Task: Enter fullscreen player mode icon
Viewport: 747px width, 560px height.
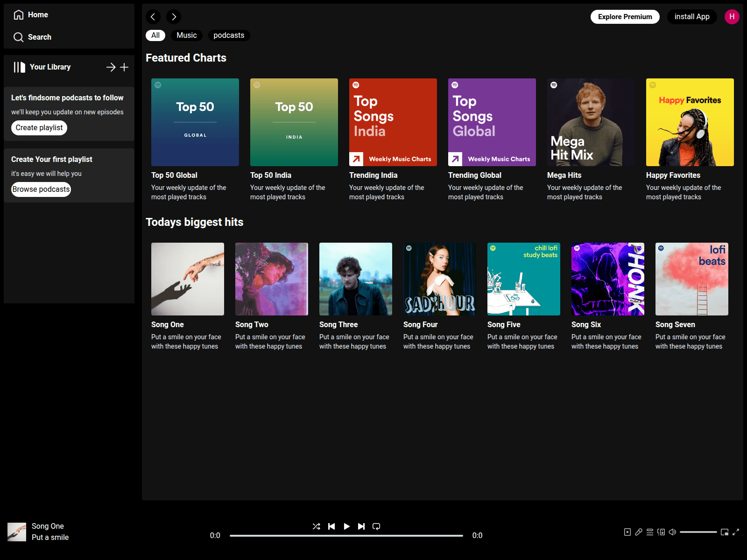Action: point(736,532)
